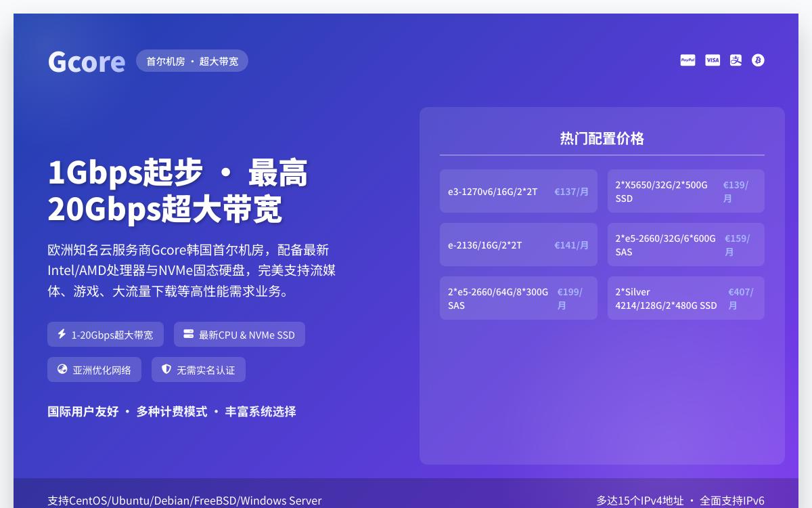Toggle the 1-20Gbps超大带宽 feature badge
Image resolution: width=812 pixels, height=508 pixels.
(x=105, y=334)
